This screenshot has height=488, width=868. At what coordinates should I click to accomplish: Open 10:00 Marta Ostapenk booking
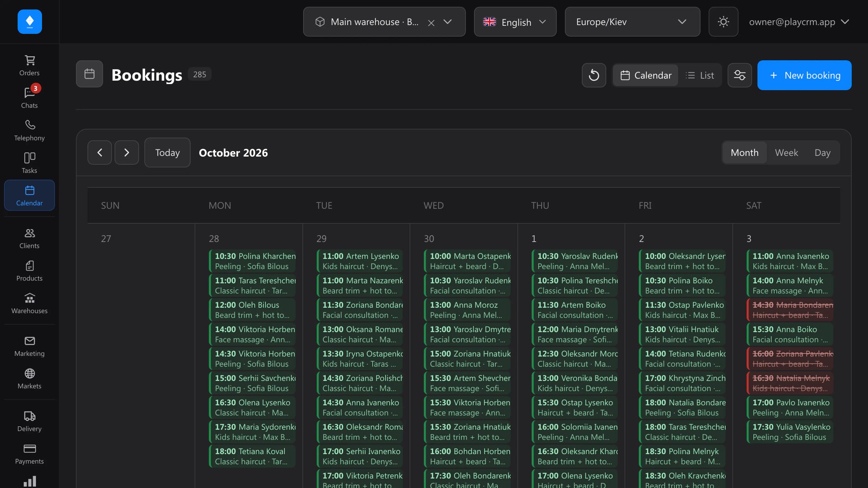(467, 261)
